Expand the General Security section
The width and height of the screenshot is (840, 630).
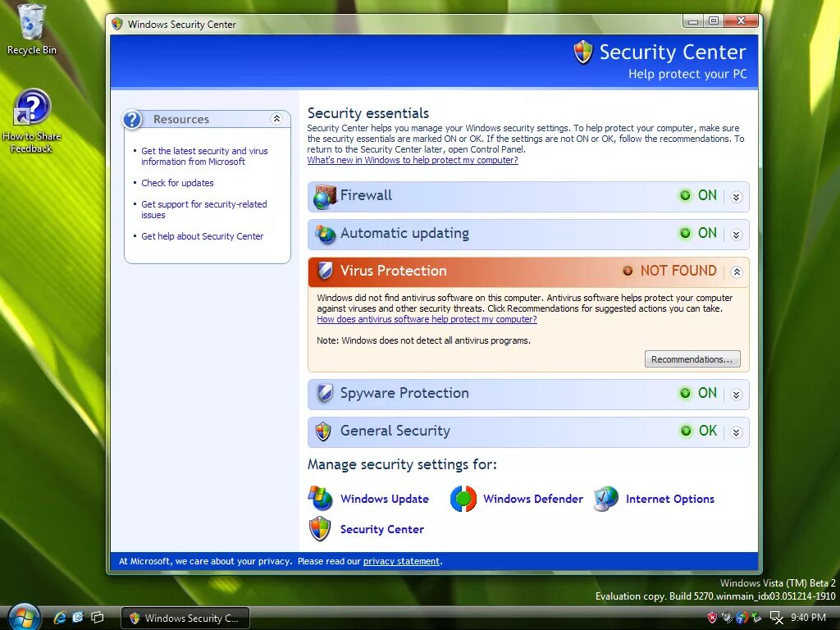[736, 432]
